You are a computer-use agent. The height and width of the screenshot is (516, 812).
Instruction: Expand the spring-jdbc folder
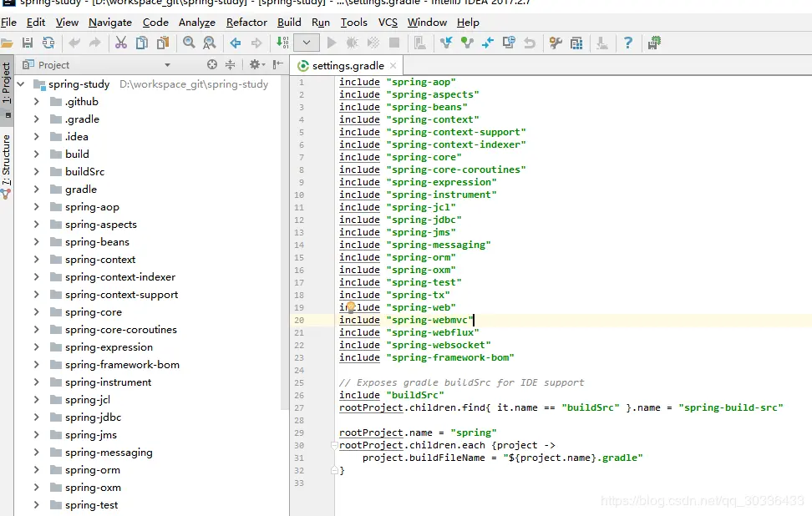coord(36,417)
